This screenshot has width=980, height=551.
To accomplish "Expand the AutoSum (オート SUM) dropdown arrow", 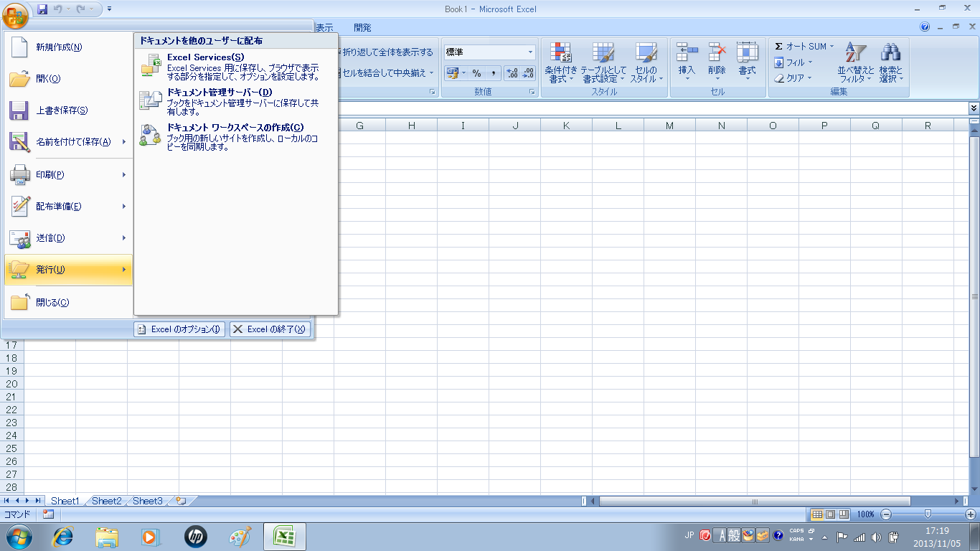I will tap(832, 47).
